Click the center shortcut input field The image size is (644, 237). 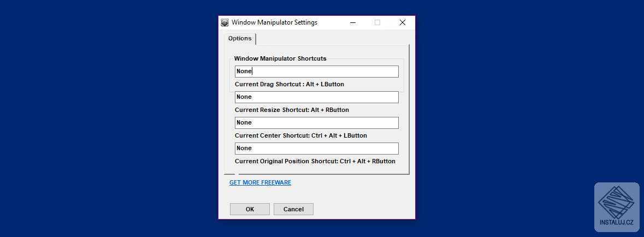(x=317, y=123)
